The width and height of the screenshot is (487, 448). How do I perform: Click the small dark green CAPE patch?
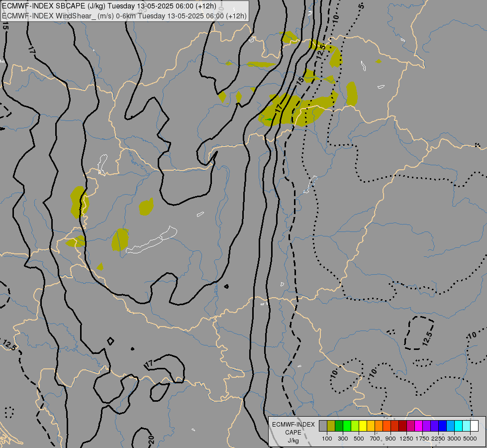click(269, 119)
